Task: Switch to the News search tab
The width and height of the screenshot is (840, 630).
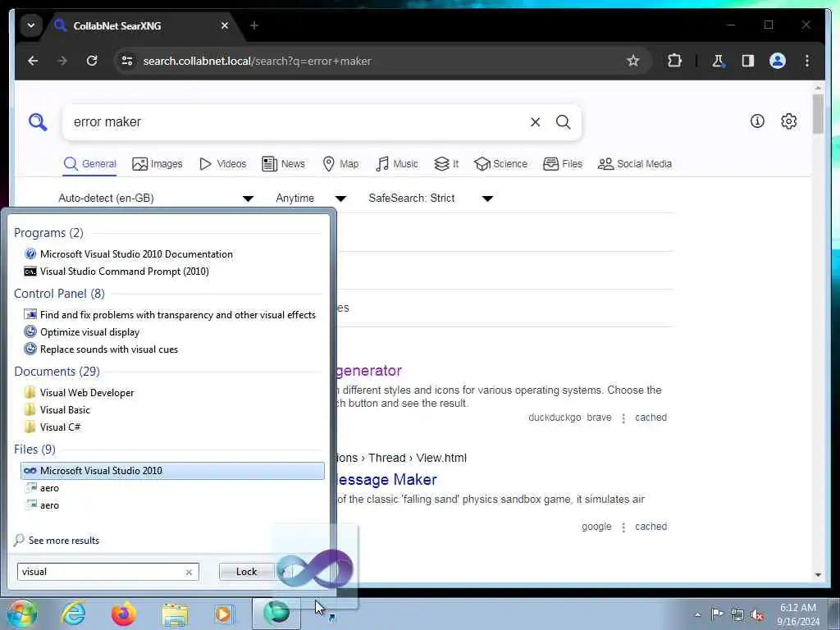Action: (283, 164)
